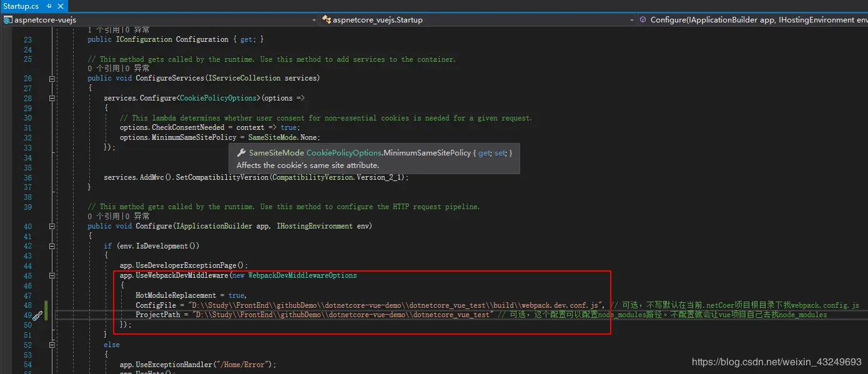Pin the Startup.cs tab with the pin icon

[49, 6]
